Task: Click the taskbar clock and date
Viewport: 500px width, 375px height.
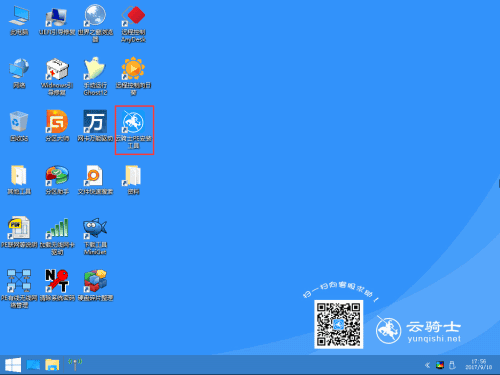Action: click(479, 364)
